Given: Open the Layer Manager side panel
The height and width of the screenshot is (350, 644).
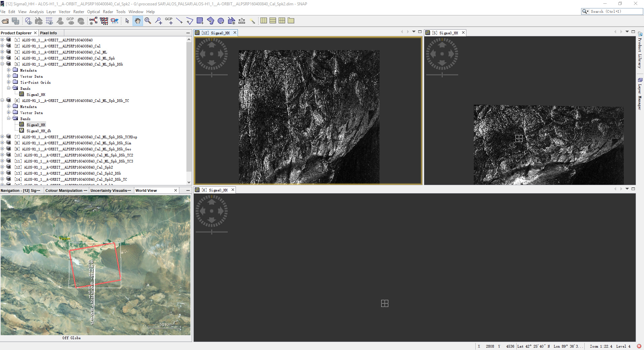Looking at the screenshot, I should [640, 94].
